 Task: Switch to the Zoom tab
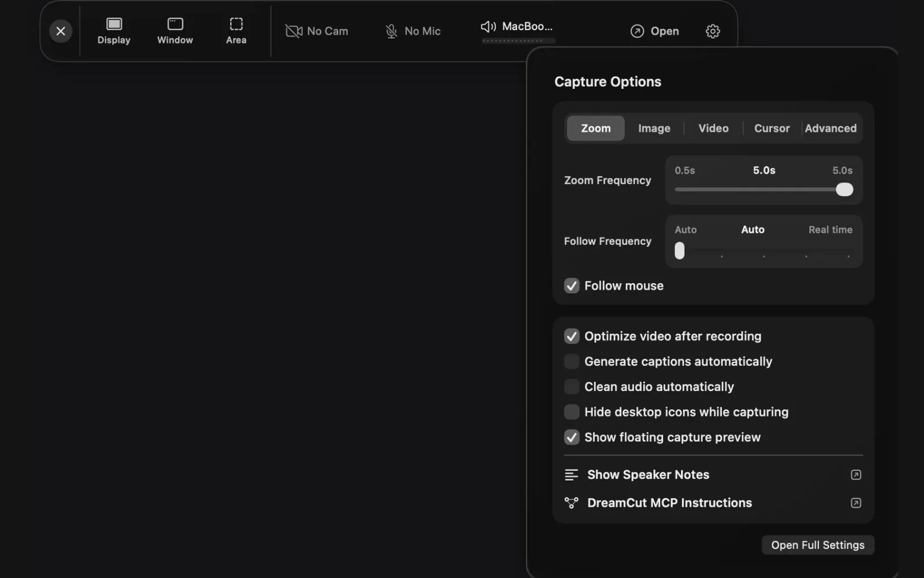(x=595, y=128)
